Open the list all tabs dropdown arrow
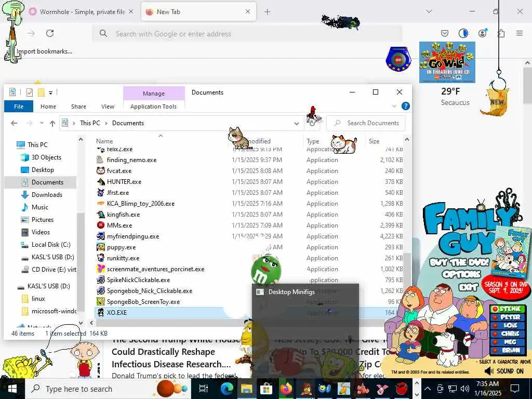Image resolution: width=532 pixels, height=399 pixels. click(x=429, y=11)
